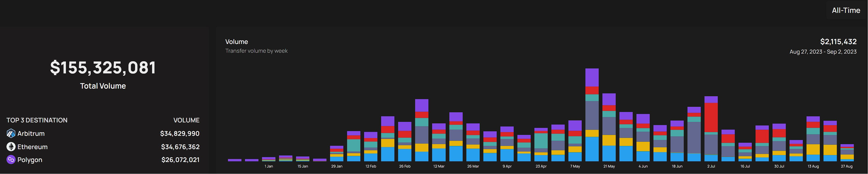Click the 1 Jan axis label
Screen dimensions: 868x174
click(x=269, y=166)
